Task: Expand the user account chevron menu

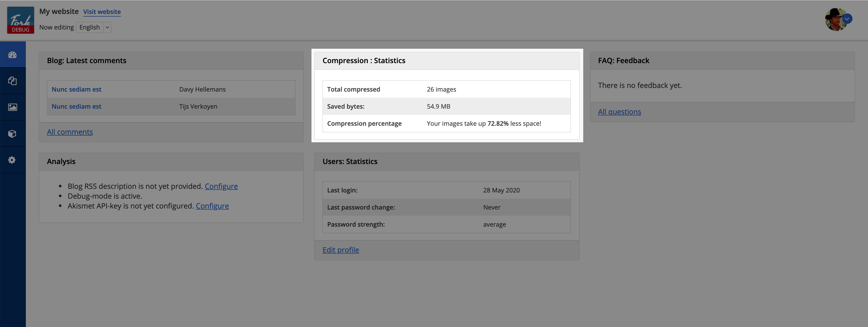Action: coord(847,19)
